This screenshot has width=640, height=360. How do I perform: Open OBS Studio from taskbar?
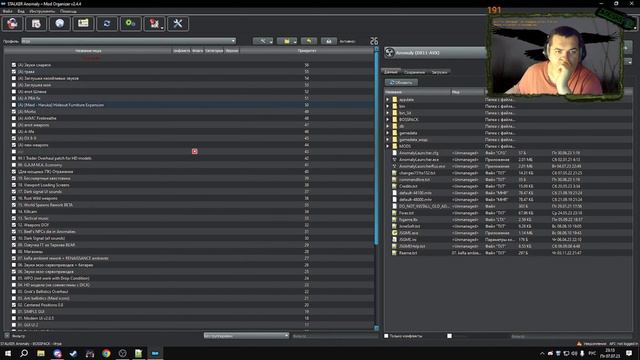(122, 353)
